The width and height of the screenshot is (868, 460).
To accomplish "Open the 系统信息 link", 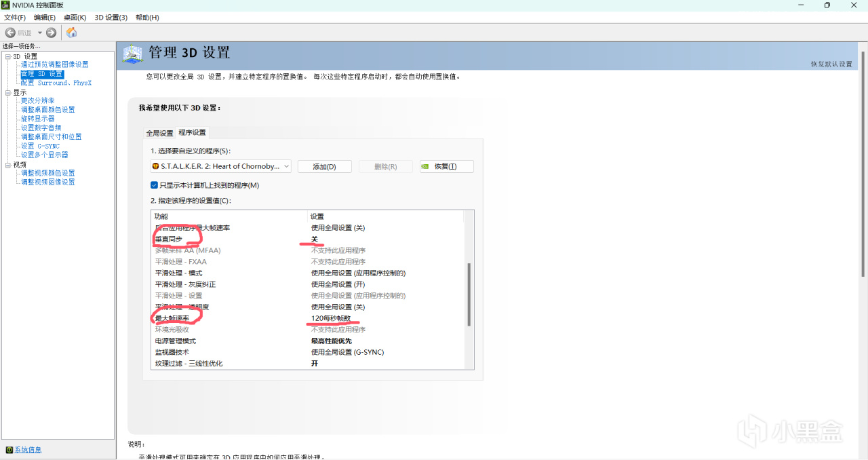I will point(28,450).
